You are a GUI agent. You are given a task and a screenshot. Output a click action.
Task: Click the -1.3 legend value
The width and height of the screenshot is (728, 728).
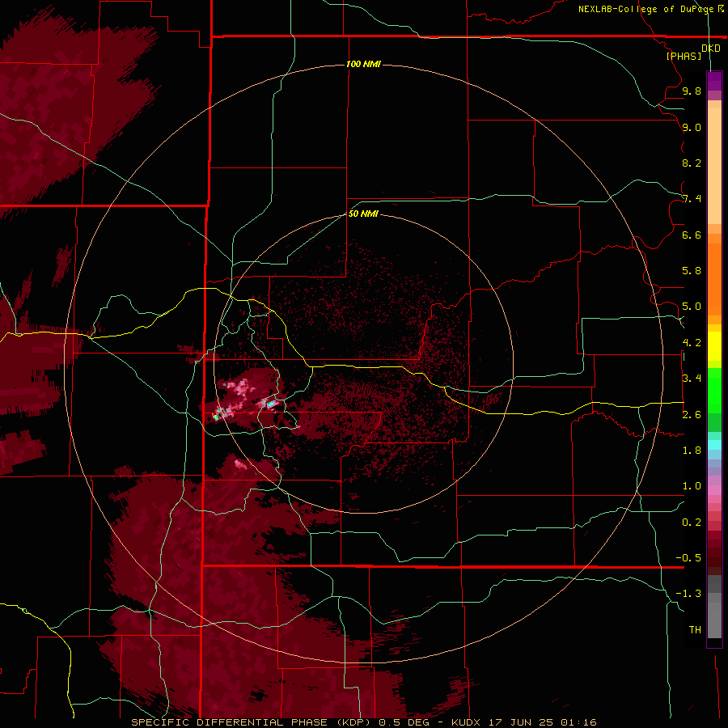pyautogui.click(x=688, y=594)
